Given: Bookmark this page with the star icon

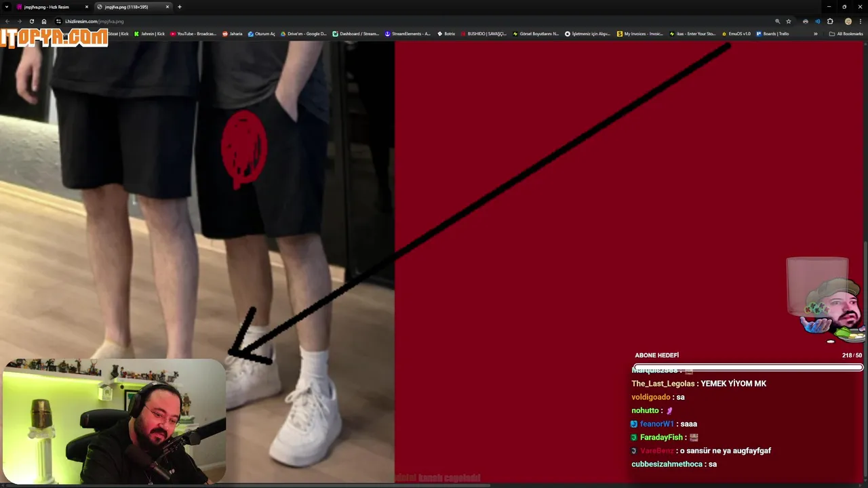Looking at the screenshot, I should point(788,21).
